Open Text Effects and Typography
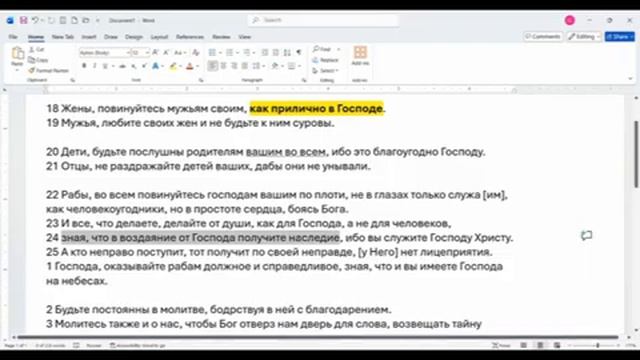Screen dimensions: 640x360 156,66
